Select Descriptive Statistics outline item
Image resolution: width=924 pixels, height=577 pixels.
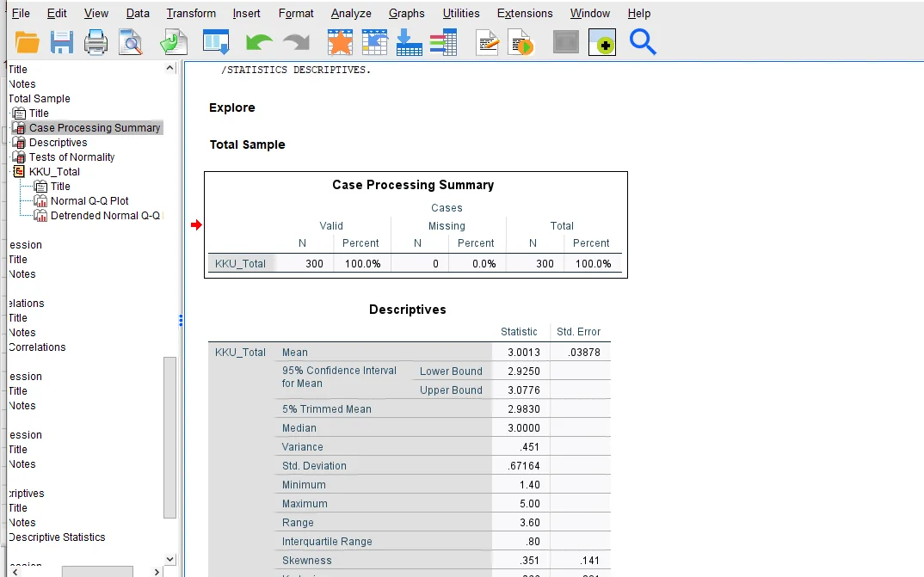pyautogui.click(x=57, y=537)
